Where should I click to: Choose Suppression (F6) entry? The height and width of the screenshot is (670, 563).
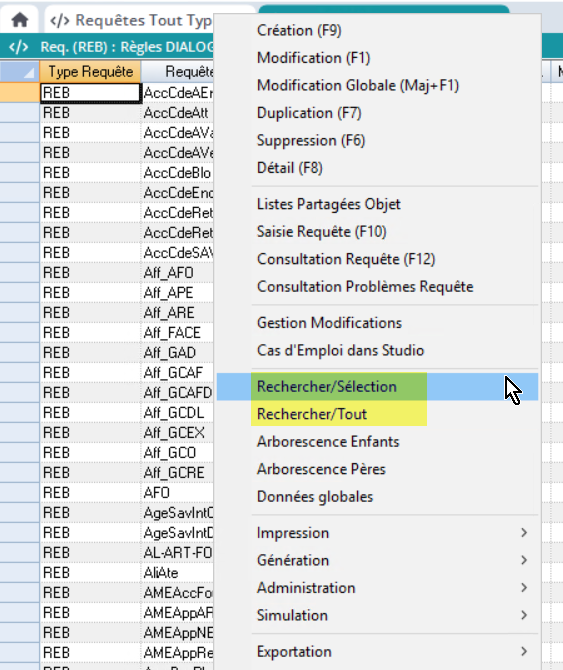click(311, 140)
